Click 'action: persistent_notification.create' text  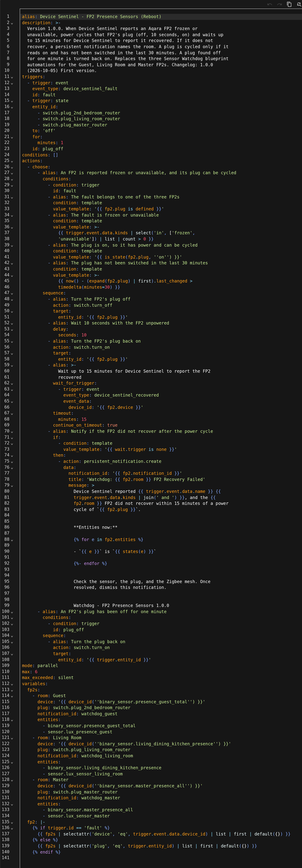coord(112,461)
